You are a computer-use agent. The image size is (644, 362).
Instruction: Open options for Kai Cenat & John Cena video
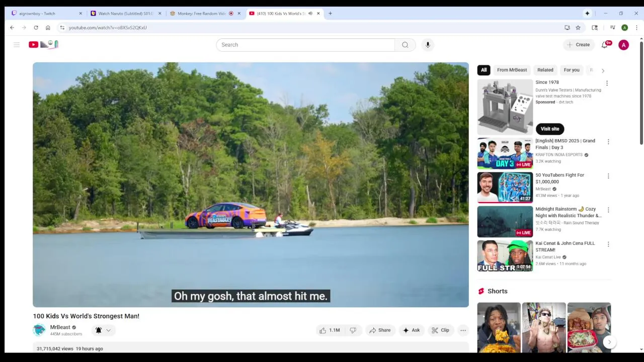(608, 244)
